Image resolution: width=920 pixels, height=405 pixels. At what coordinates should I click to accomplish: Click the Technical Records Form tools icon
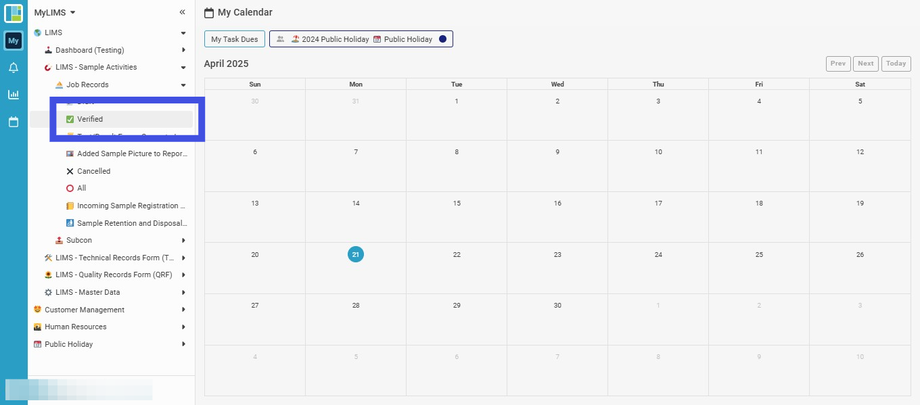[x=48, y=258]
